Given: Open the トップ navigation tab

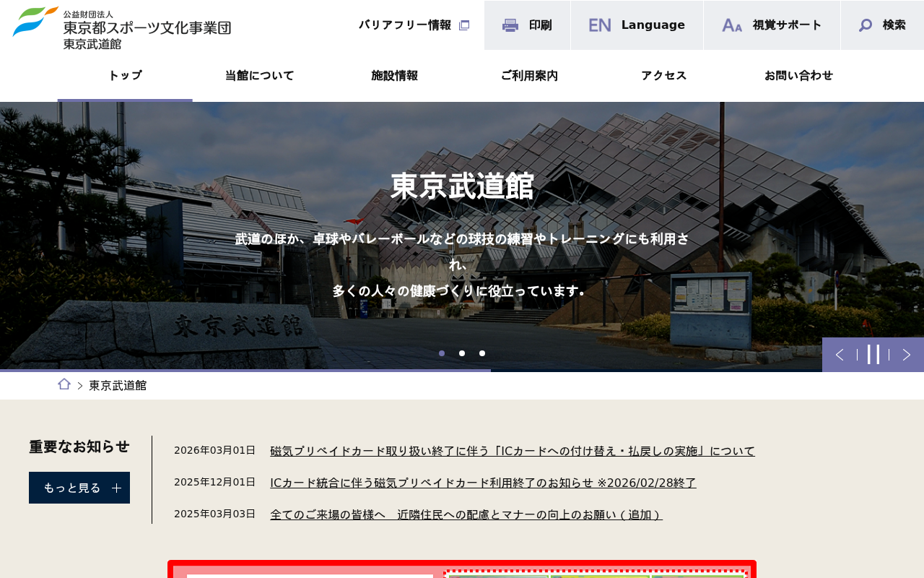Looking at the screenshot, I should pyautogui.click(x=125, y=76).
